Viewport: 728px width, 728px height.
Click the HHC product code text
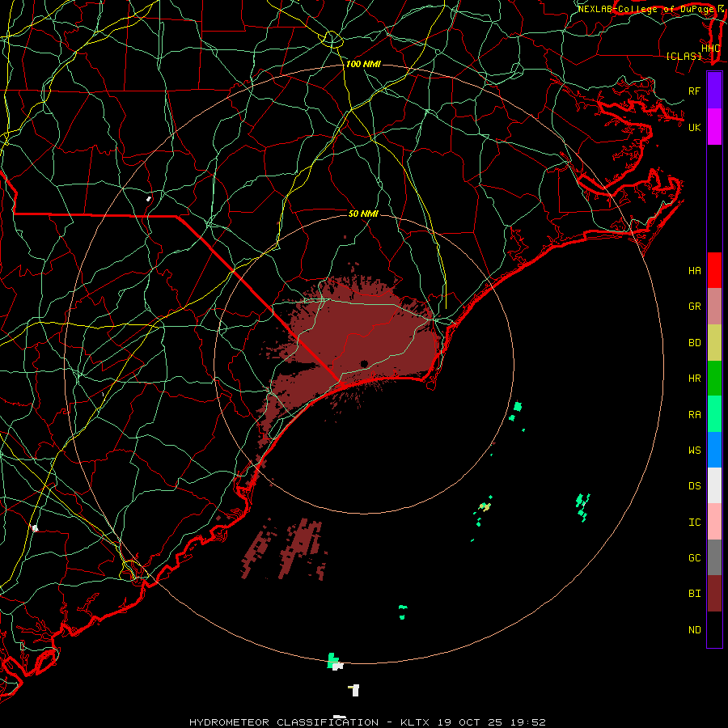pyautogui.click(x=710, y=49)
